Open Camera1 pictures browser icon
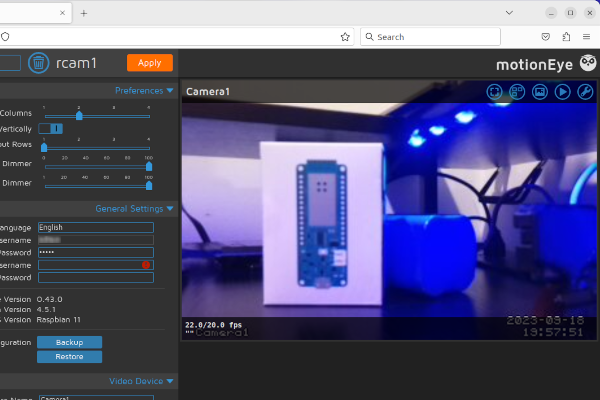 [x=540, y=92]
